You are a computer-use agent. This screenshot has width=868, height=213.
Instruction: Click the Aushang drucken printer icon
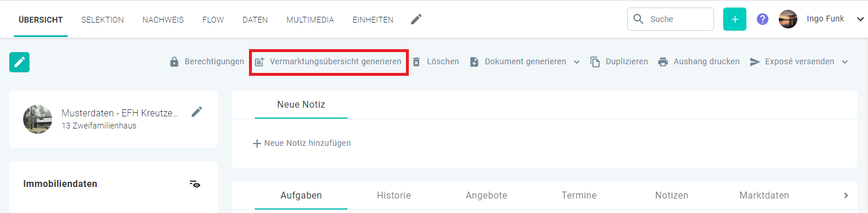click(x=663, y=62)
